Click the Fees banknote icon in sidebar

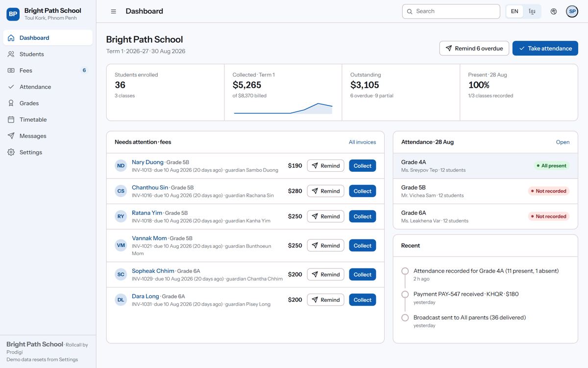(x=11, y=71)
